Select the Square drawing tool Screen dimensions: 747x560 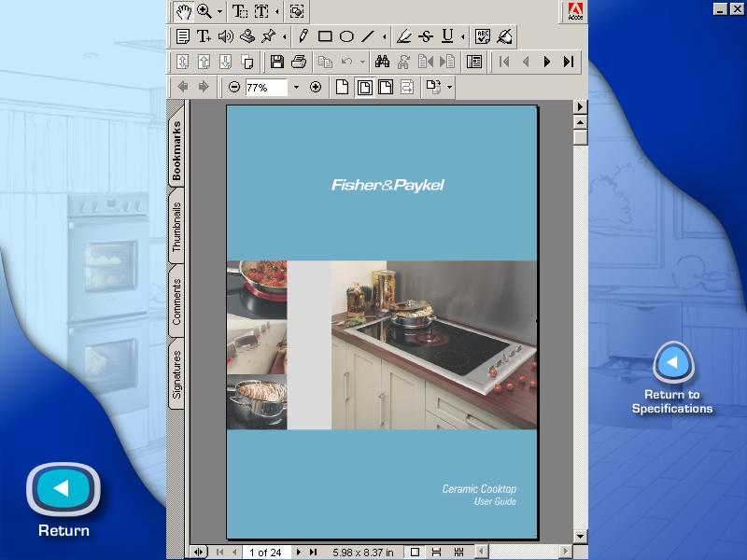[x=325, y=36]
